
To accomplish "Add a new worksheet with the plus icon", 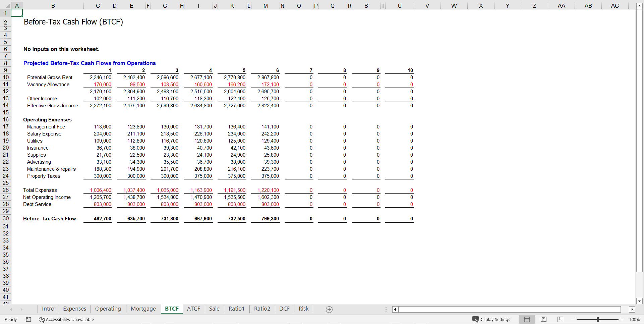I will (329, 309).
